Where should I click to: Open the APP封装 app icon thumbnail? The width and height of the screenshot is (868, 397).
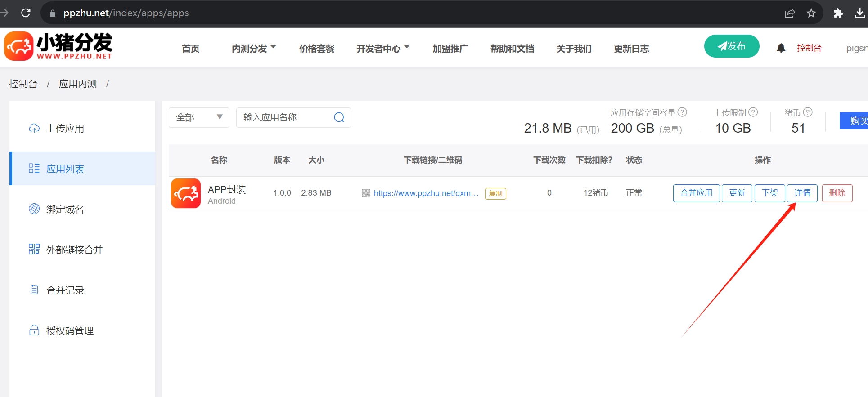186,193
